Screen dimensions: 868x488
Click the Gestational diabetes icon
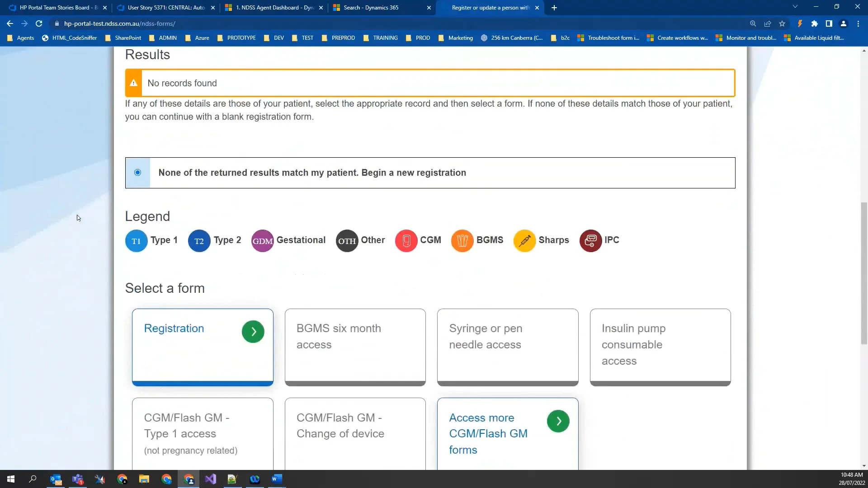point(262,241)
